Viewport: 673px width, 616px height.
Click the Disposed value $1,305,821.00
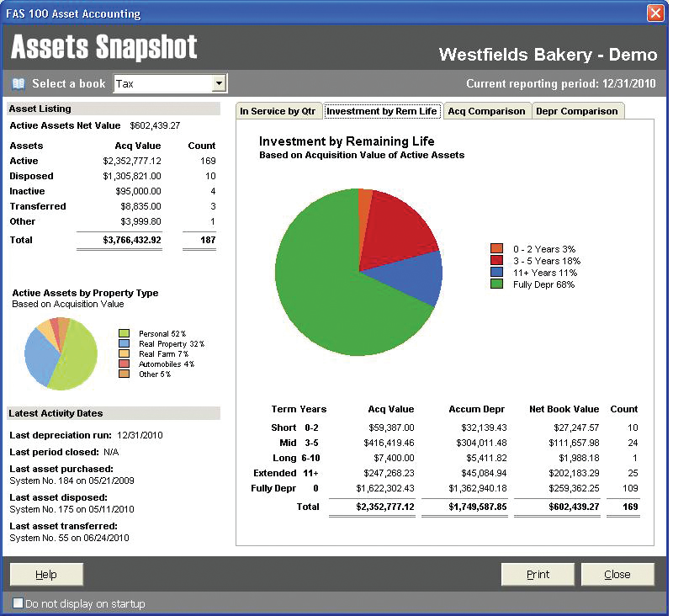(132, 176)
